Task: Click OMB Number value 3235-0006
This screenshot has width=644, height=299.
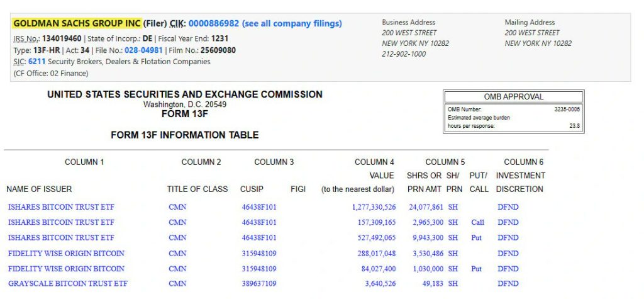Action: (567, 110)
